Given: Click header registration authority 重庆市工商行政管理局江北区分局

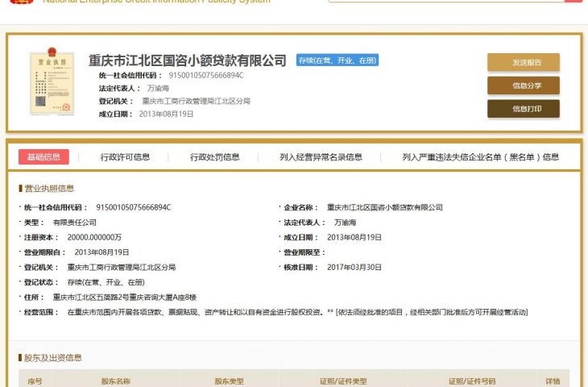Looking at the screenshot, I should [x=196, y=101].
